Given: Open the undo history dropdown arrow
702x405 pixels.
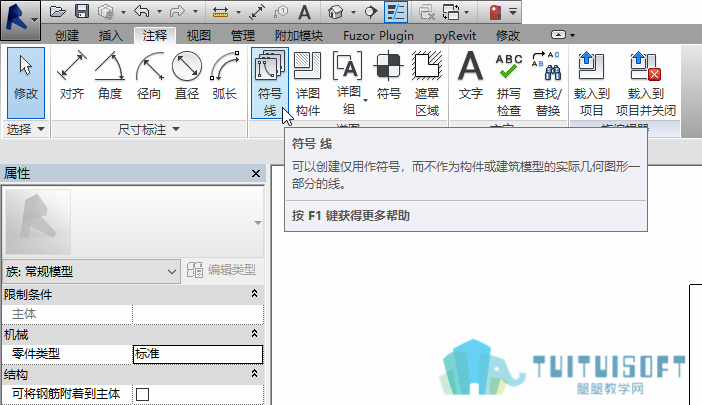Looking at the screenshot, I should [x=159, y=12].
